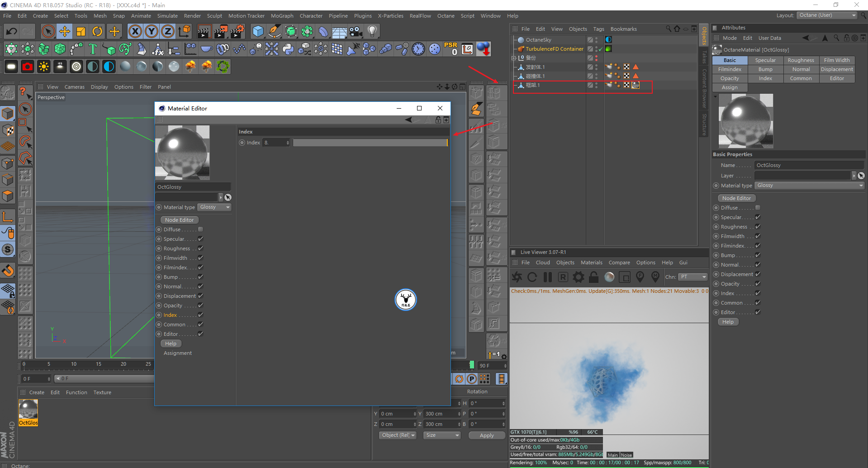
Task: Open the Layout Octane (User) dropdown
Action: coord(827,15)
